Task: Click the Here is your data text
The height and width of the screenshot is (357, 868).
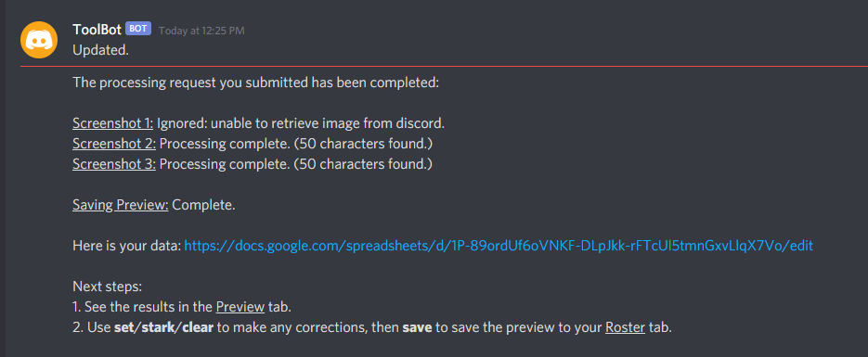Action: 127,246
